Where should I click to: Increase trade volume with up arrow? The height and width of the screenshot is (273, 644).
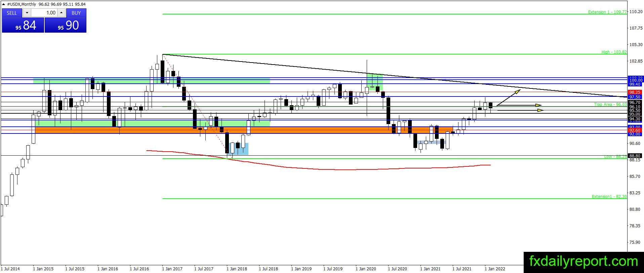[61, 13]
